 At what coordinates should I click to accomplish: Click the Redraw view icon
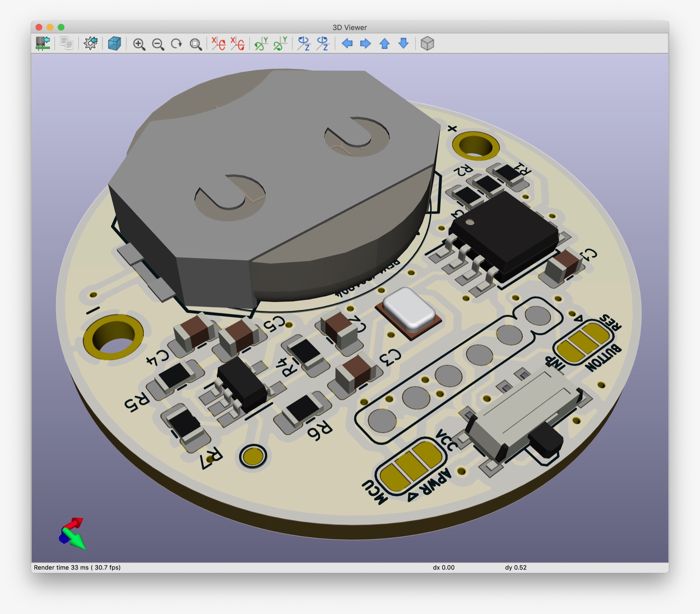[x=177, y=44]
